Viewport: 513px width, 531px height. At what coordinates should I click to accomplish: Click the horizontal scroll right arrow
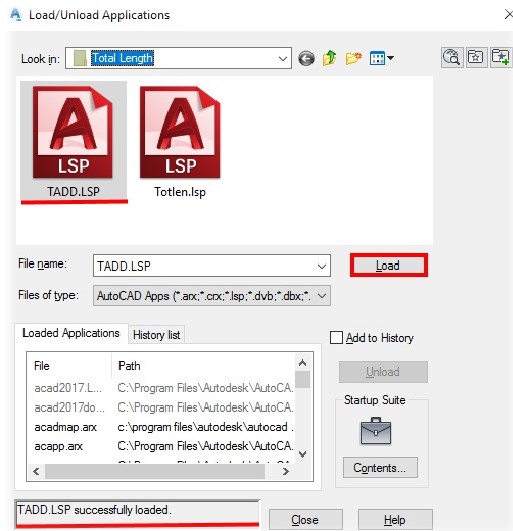(x=286, y=471)
